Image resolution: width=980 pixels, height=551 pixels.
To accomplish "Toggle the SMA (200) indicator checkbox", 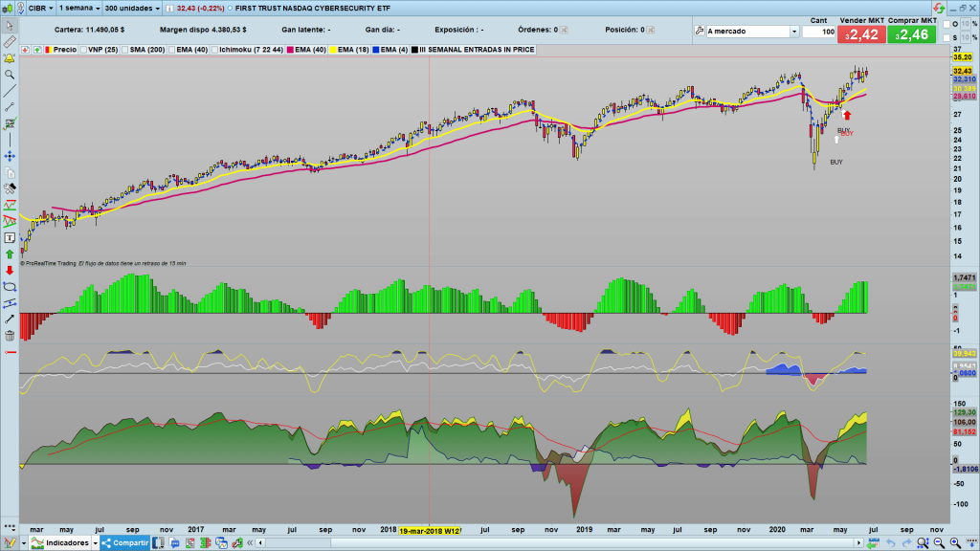I will tap(125, 50).
